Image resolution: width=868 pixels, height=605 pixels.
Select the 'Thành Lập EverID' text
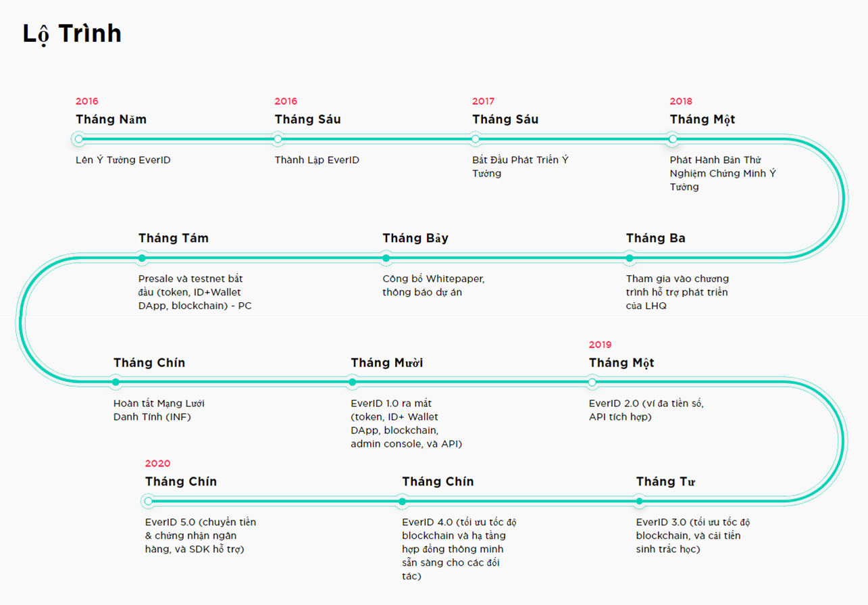tap(317, 160)
